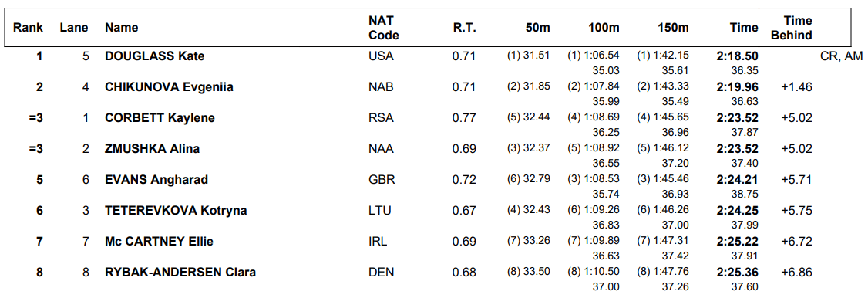This screenshot has width=868, height=298.
Task: Click the NAT Code column header
Action: click(x=383, y=28)
